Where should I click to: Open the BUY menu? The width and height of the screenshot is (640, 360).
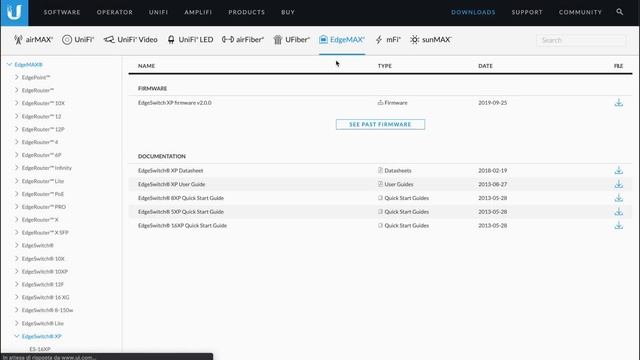(x=288, y=12)
